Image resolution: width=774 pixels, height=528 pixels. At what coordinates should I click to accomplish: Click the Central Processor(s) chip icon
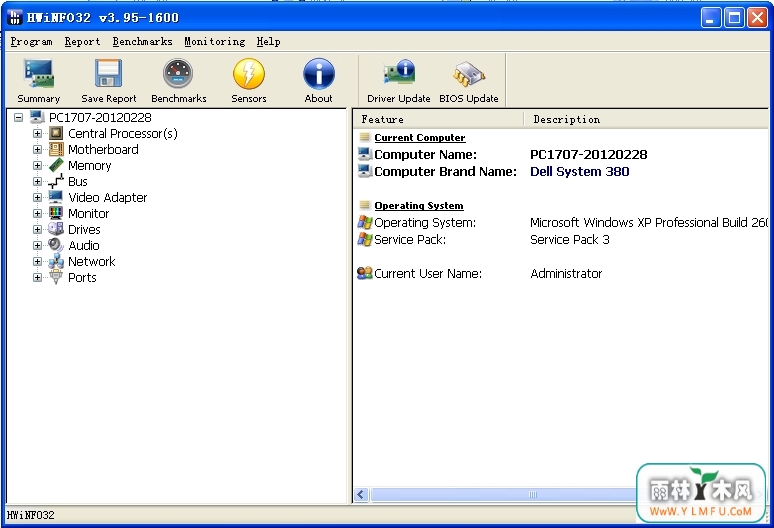(x=56, y=133)
